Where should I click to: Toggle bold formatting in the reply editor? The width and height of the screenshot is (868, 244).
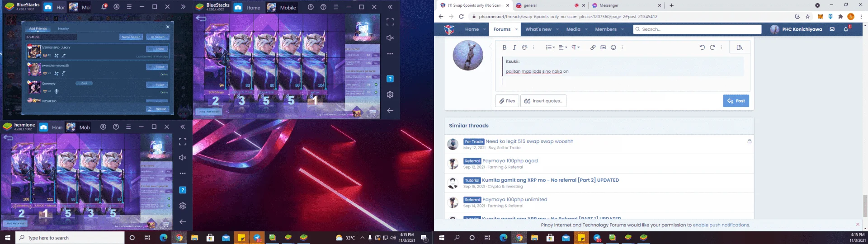505,47
